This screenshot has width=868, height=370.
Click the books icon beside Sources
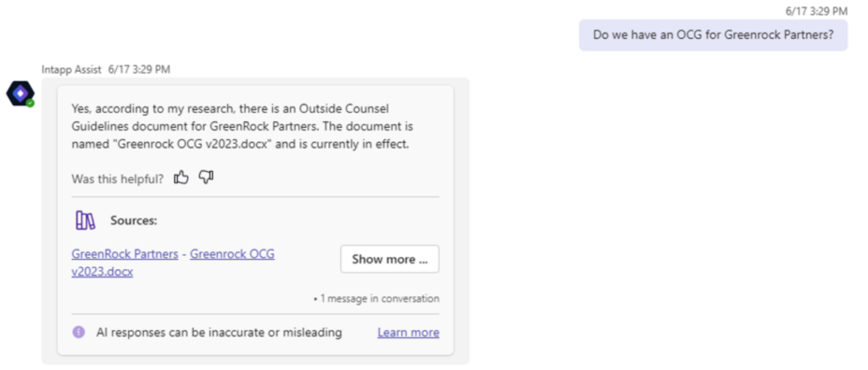86,221
